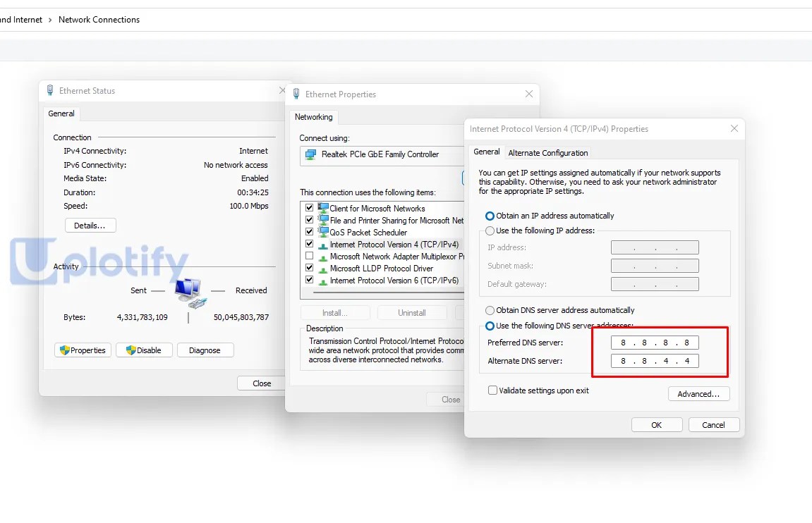Select Obtain an IP address automatically
Screen dimensions: 812x523
tap(490, 216)
